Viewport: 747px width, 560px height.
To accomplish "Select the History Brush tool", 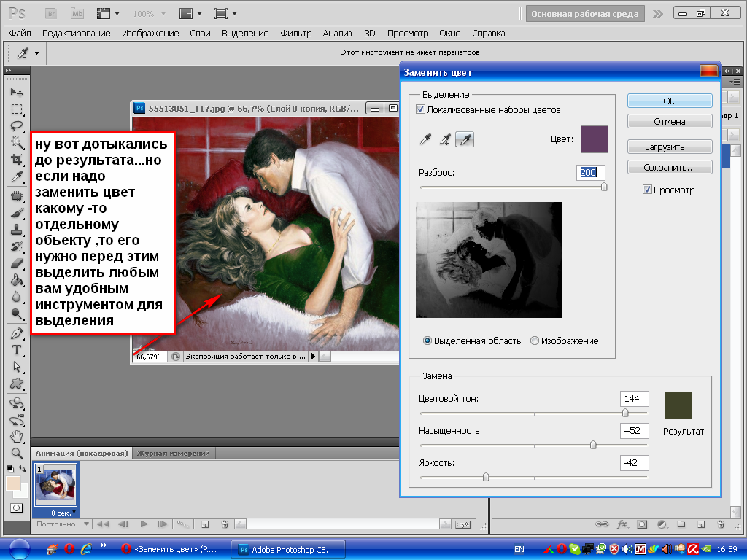I will 17,246.
